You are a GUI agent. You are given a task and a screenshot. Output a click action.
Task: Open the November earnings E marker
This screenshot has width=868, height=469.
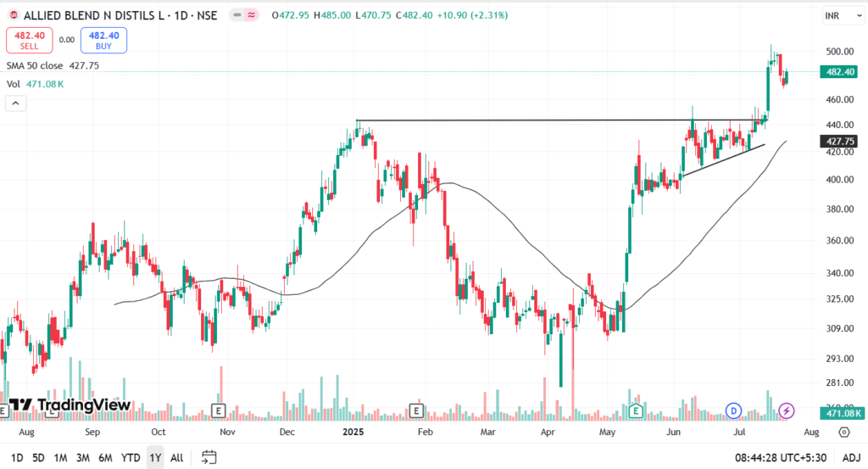(219, 410)
